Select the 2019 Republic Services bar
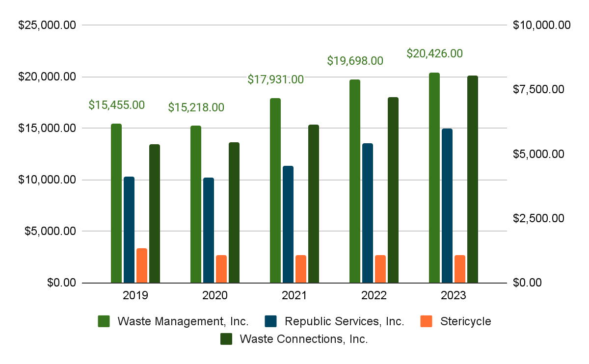This screenshot has height=364, width=589. pos(129,230)
